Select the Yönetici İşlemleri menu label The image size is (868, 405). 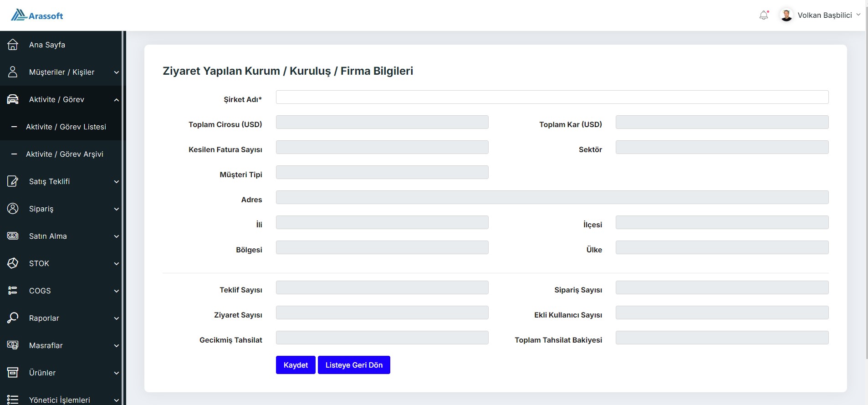[x=60, y=400]
